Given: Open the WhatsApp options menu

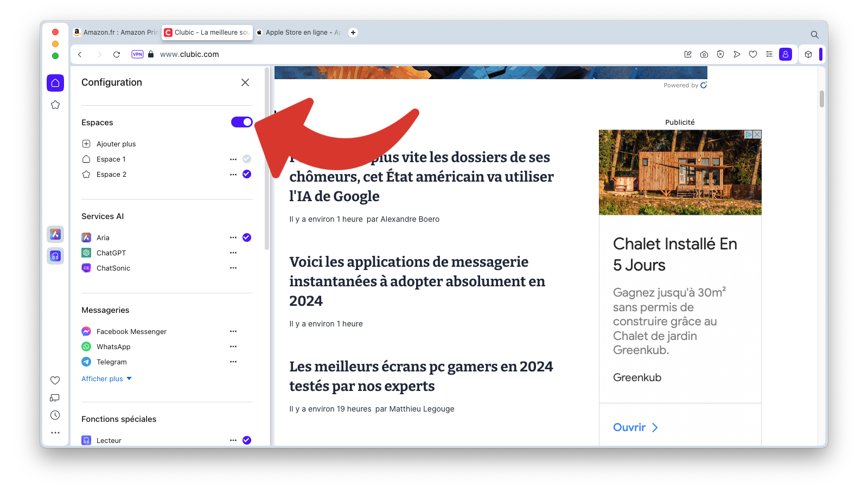Looking at the screenshot, I should [233, 346].
